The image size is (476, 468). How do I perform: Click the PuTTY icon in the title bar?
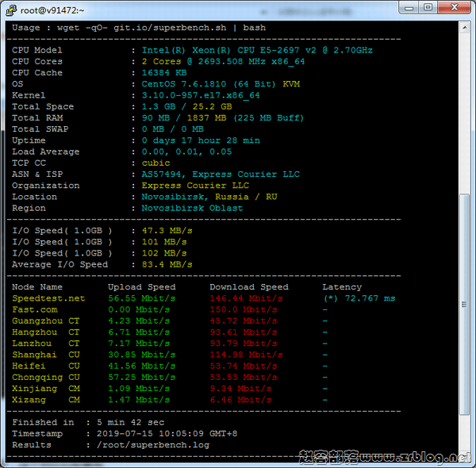[11, 10]
